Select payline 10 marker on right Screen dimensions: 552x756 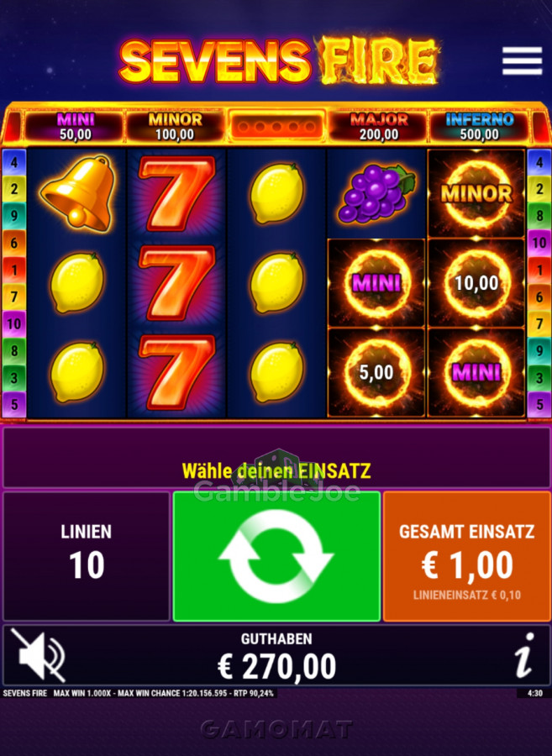[539, 243]
